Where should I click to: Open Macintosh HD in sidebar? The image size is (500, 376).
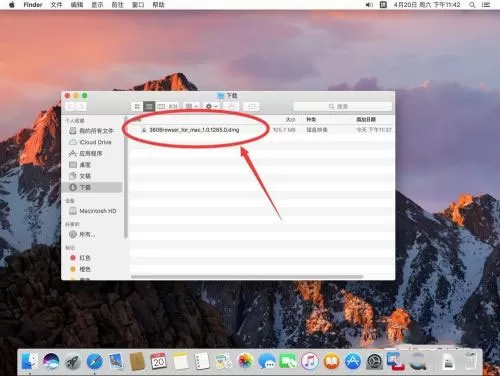coord(92,211)
